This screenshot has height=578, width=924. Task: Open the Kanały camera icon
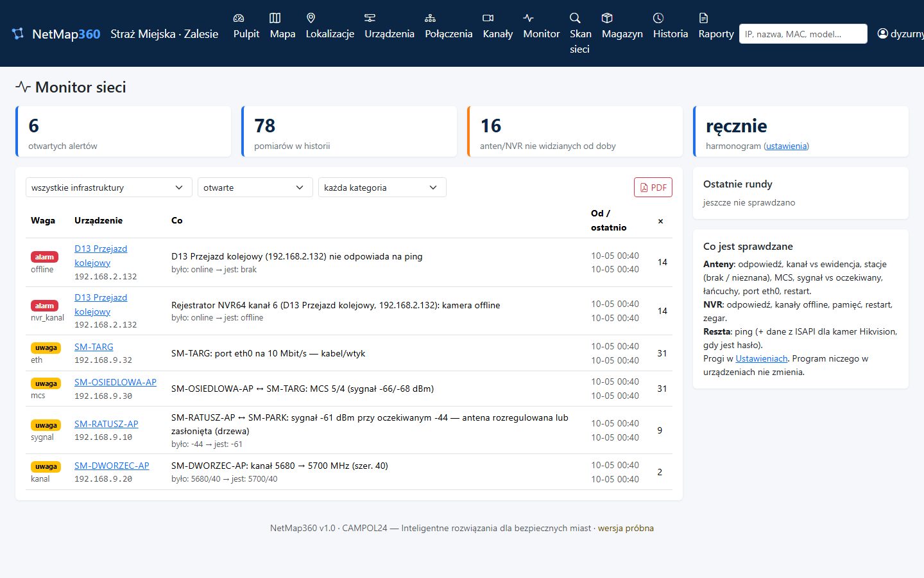click(x=488, y=18)
